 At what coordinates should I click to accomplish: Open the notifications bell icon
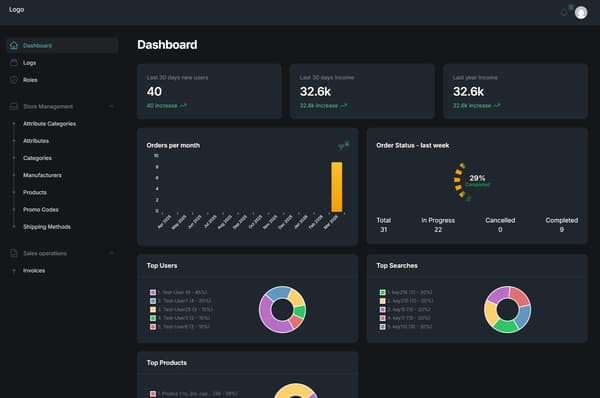[x=564, y=13]
